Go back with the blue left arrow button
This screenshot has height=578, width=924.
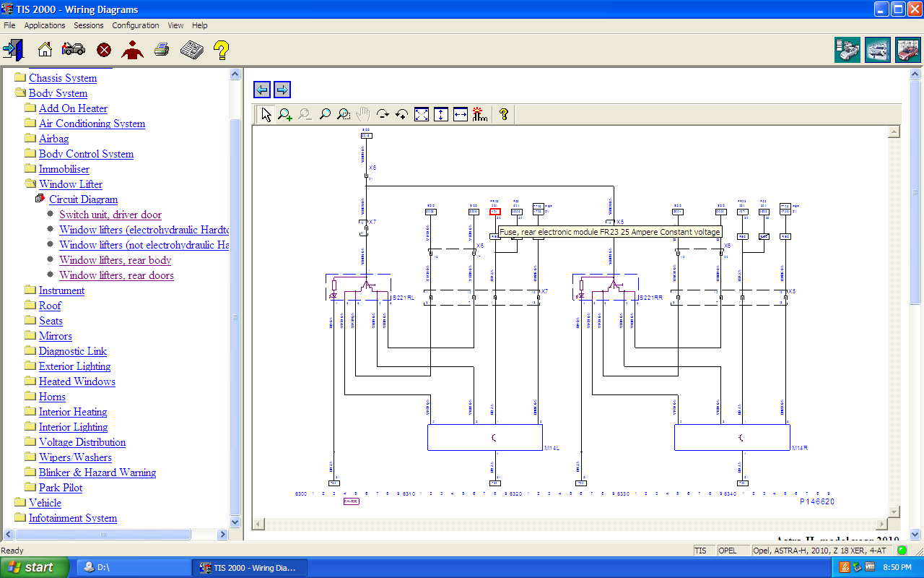tap(262, 90)
